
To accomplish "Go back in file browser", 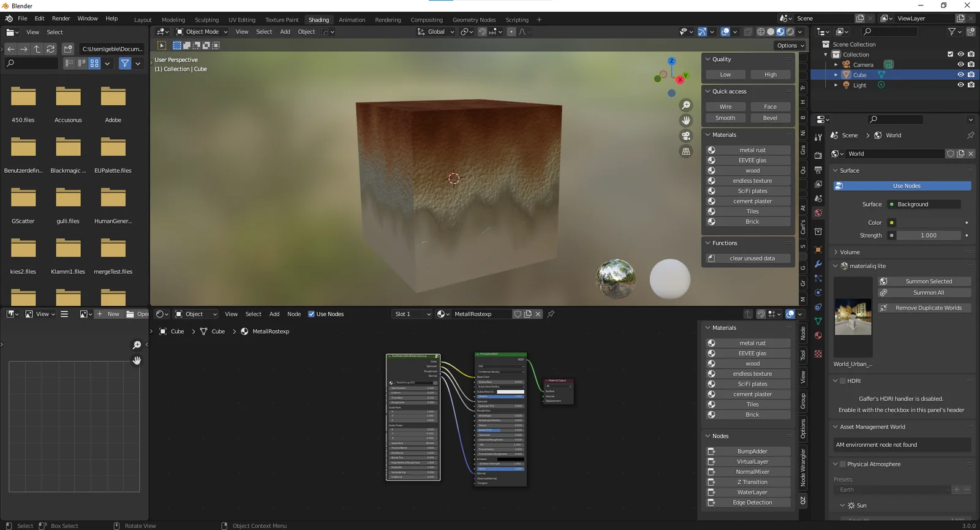I will pyautogui.click(x=11, y=49).
